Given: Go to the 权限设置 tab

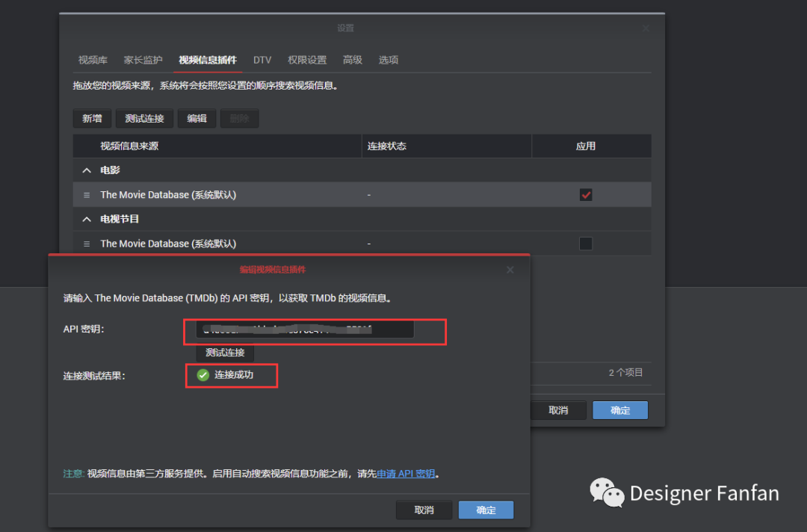Looking at the screenshot, I should [307, 61].
